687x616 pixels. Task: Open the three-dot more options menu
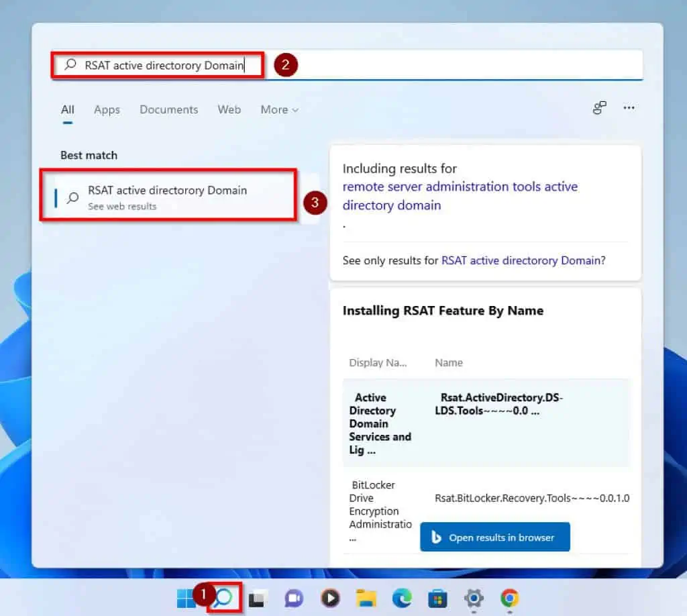629,108
